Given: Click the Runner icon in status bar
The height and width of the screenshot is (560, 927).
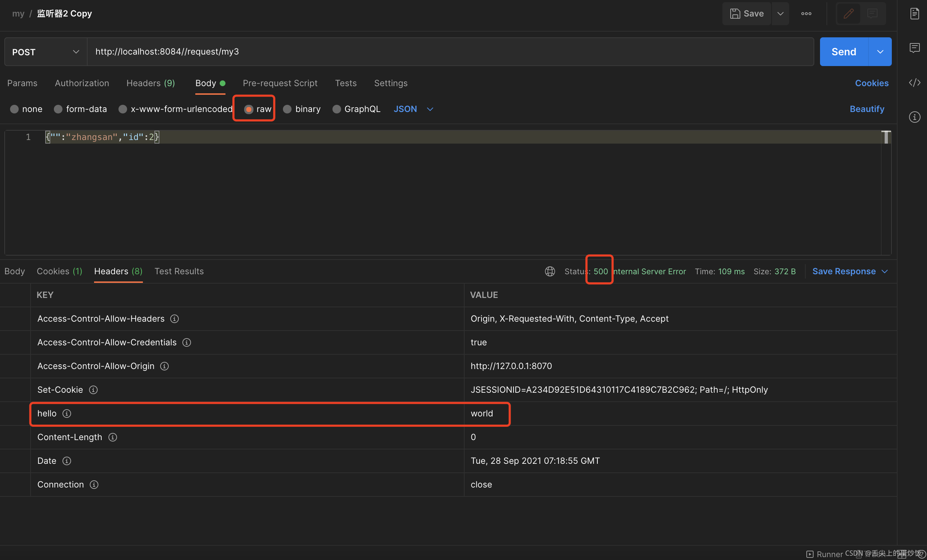Looking at the screenshot, I should (x=810, y=554).
